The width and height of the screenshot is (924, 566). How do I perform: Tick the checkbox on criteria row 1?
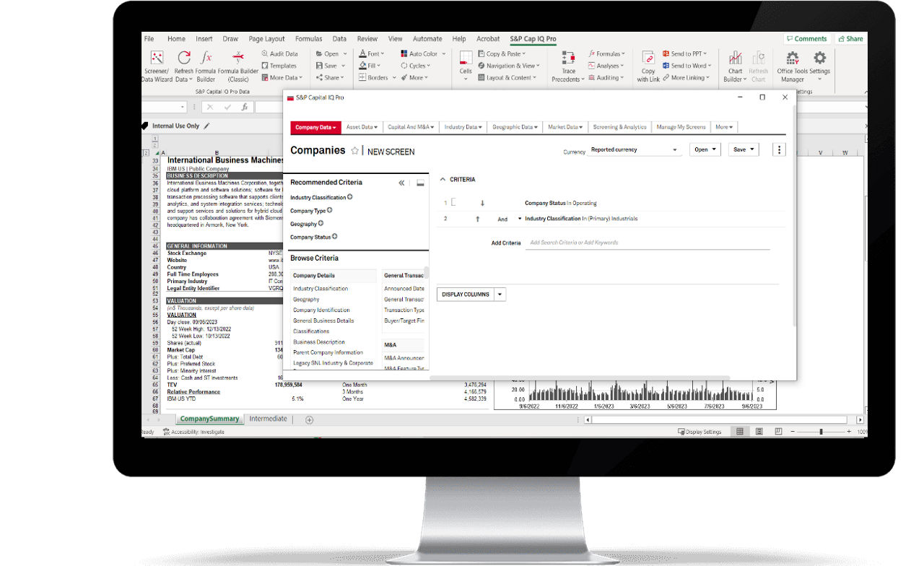[x=453, y=202]
